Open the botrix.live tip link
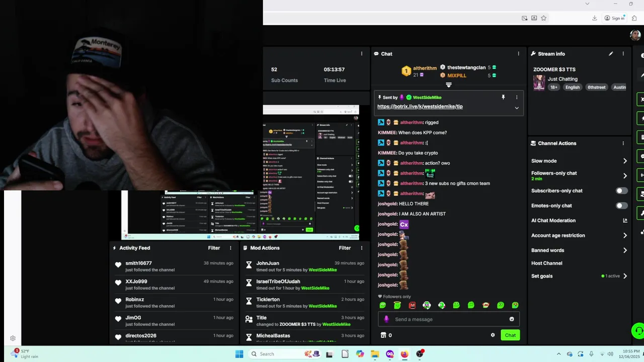Screen dimensions: 644x362 point(420,107)
